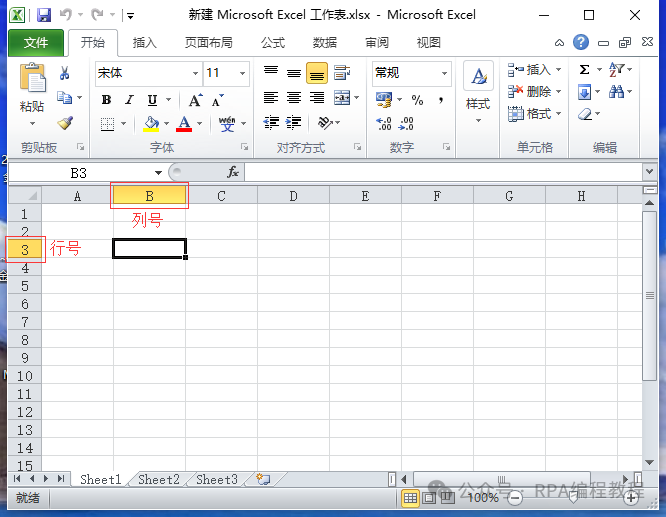Open Excel Help question mark icon
The height and width of the screenshot is (517, 666).
pyautogui.click(x=581, y=42)
